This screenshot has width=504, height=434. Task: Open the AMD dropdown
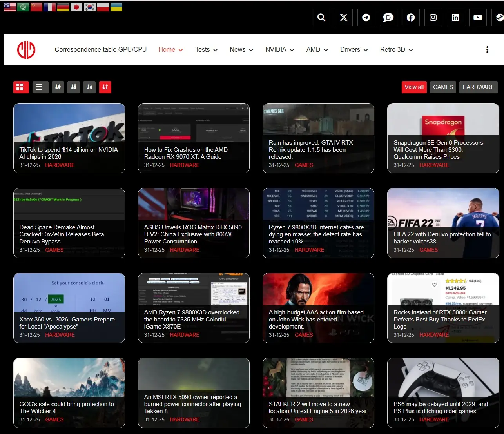(x=317, y=50)
